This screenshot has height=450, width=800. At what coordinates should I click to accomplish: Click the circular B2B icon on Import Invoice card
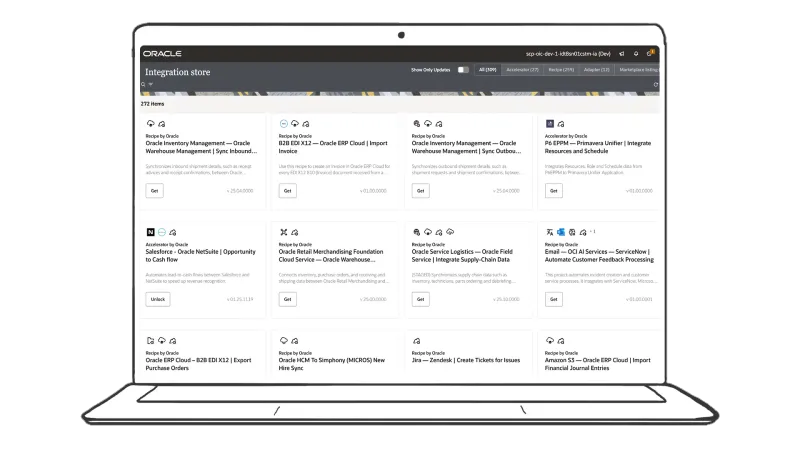click(284, 123)
